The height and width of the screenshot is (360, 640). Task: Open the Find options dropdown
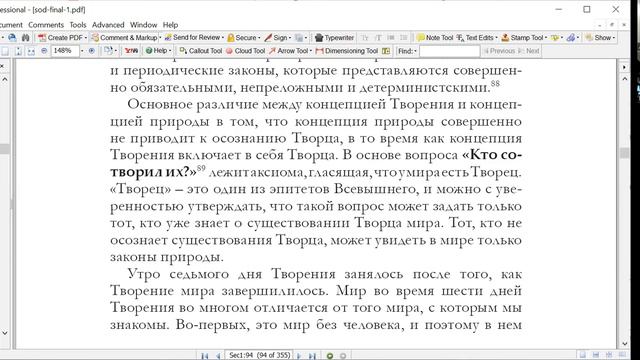(x=407, y=51)
